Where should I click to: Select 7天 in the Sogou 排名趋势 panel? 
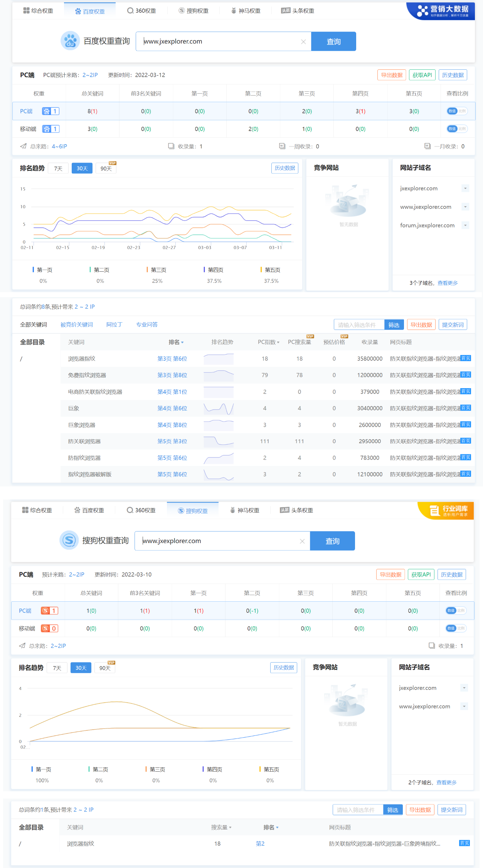click(57, 668)
